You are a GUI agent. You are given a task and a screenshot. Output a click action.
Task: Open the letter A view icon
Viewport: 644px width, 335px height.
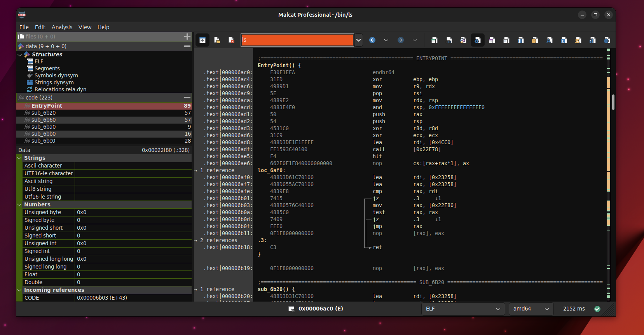pos(550,40)
